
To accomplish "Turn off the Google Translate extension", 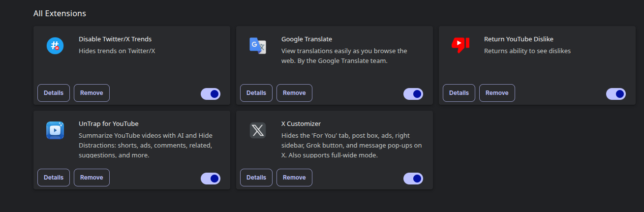I will point(413,94).
